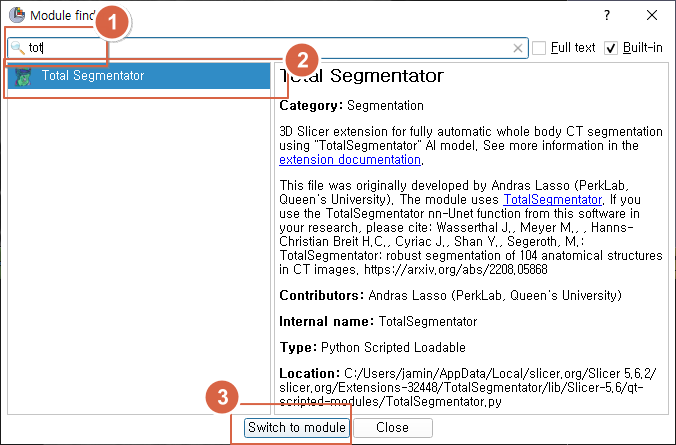Click the Total Segmentator description heading
Viewport: 676px width, 445px height.
point(361,76)
